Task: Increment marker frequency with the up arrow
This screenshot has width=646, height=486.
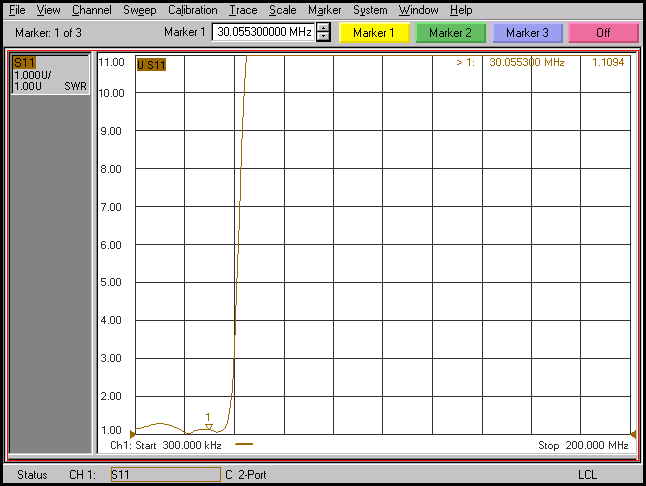Action: coord(323,28)
